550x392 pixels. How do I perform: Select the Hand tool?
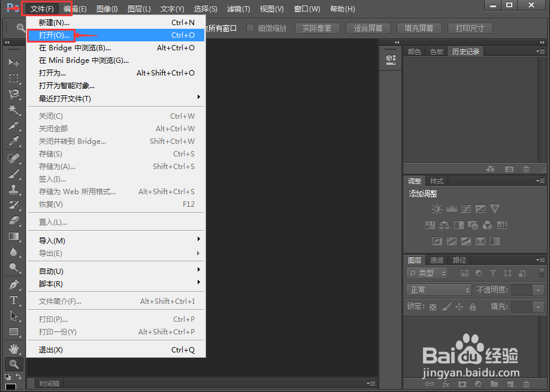14,349
